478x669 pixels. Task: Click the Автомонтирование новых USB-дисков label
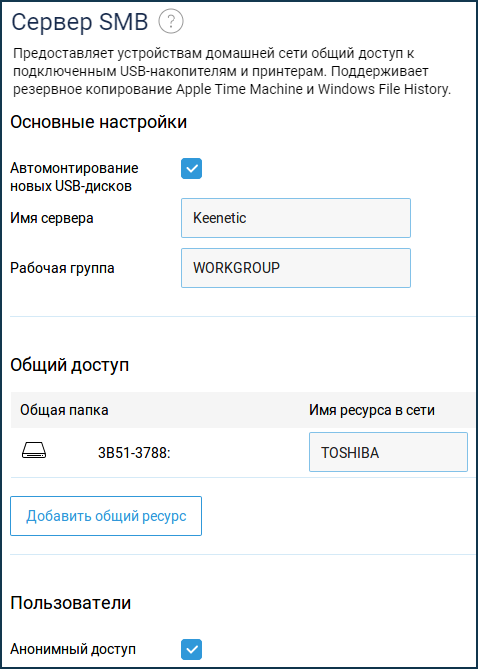tap(74, 177)
